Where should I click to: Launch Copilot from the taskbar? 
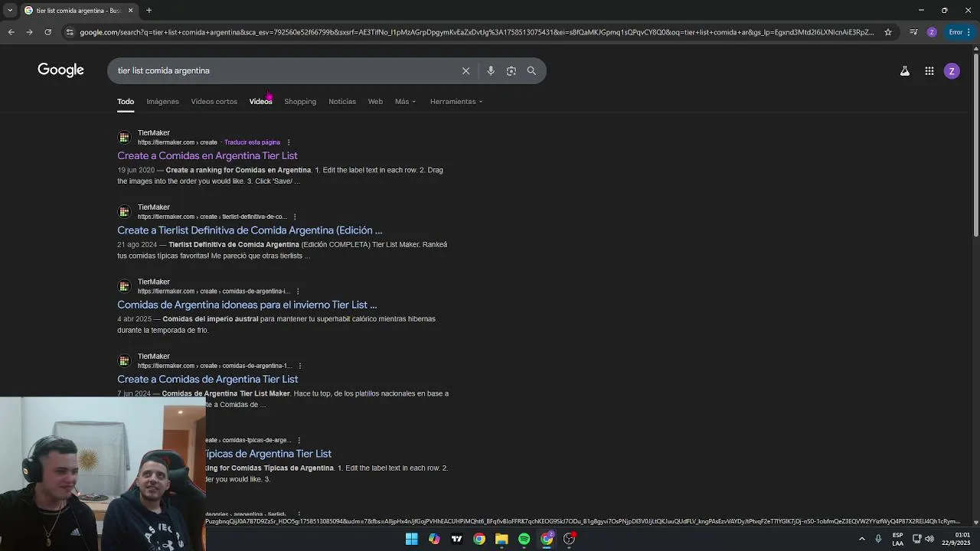[x=434, y=539]
